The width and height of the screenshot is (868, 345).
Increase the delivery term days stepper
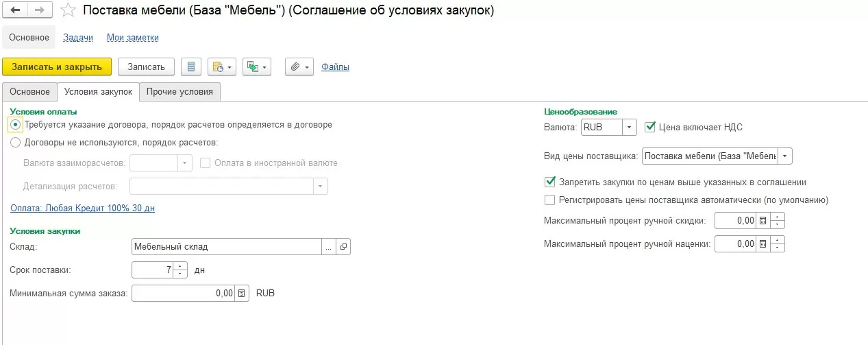pyautogui.click(x=180, y=266)
